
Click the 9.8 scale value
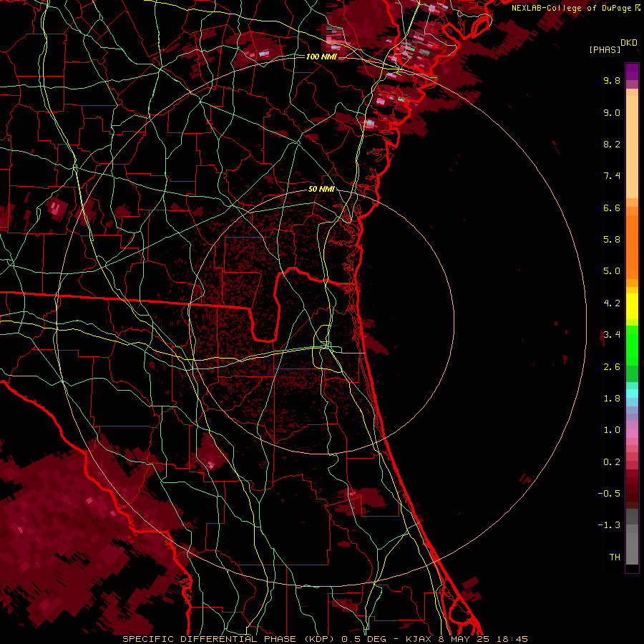612,80
